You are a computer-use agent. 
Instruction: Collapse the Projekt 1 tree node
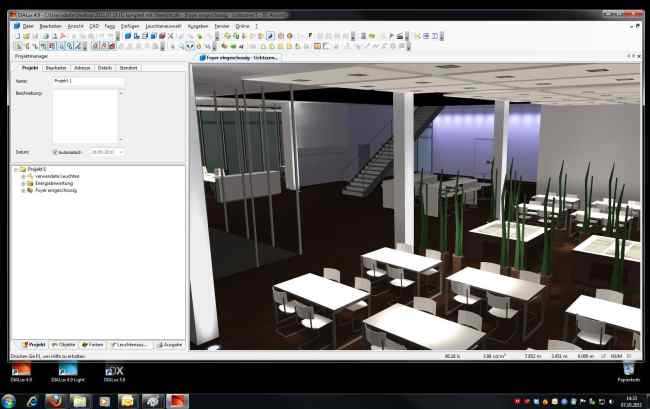[x=16, y=169]
